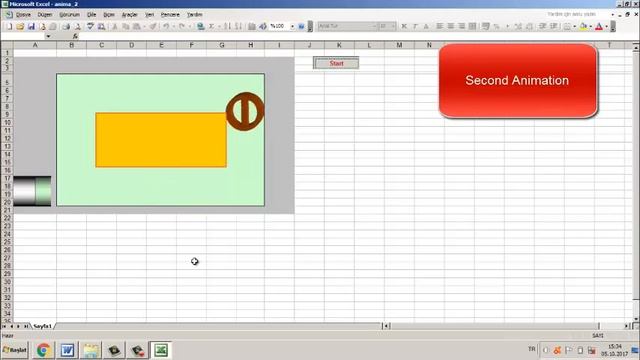Click the vertical scrollbar down arrow
The height and width of the screenshot is (360, 640).
[x=636, y=318]
